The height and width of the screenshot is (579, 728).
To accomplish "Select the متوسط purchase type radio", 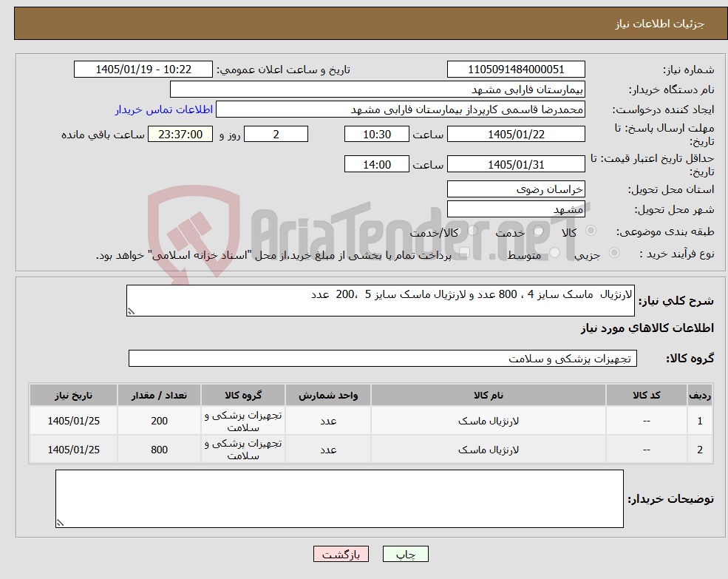I will click(x=555, y=253).
